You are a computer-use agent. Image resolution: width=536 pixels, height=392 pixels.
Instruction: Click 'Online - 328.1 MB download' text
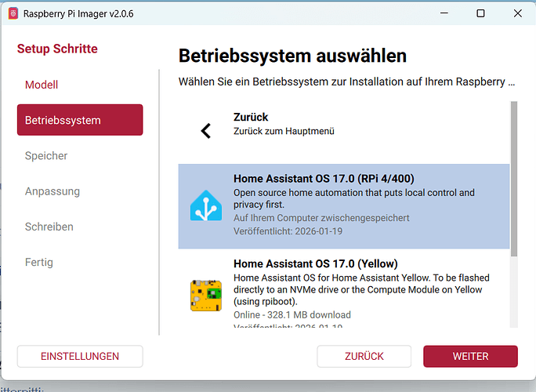[x=292, y=314]
